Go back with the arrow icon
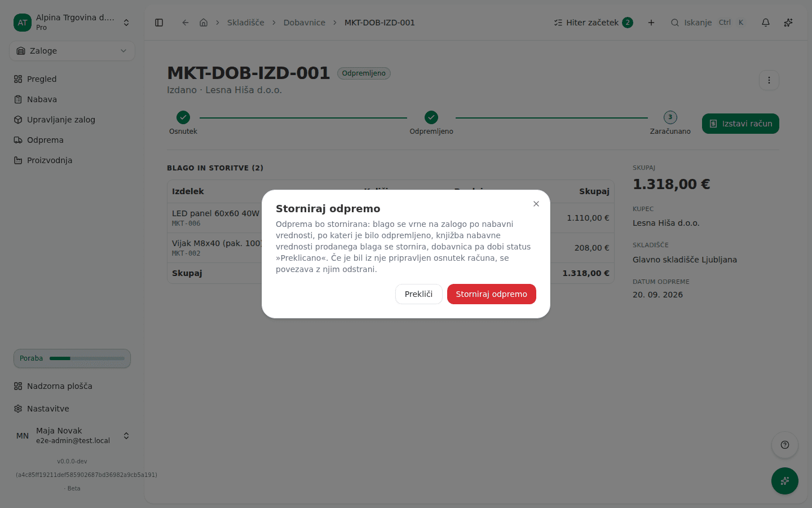Screen dimensions: 812x508 click(x=186, y=23)
